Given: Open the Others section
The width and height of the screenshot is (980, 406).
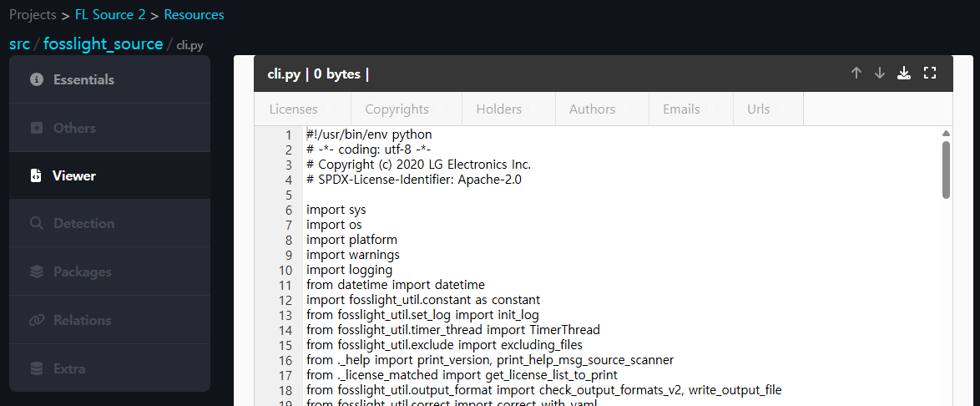Looking at the screenshot, I should (x=109, y=128).
